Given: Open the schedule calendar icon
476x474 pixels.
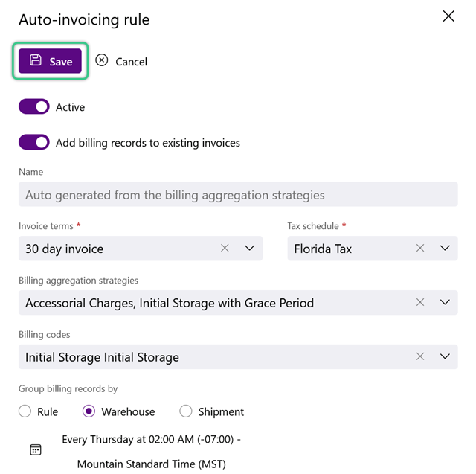Looking at the screenshot, I should click(x=36, y=450).
